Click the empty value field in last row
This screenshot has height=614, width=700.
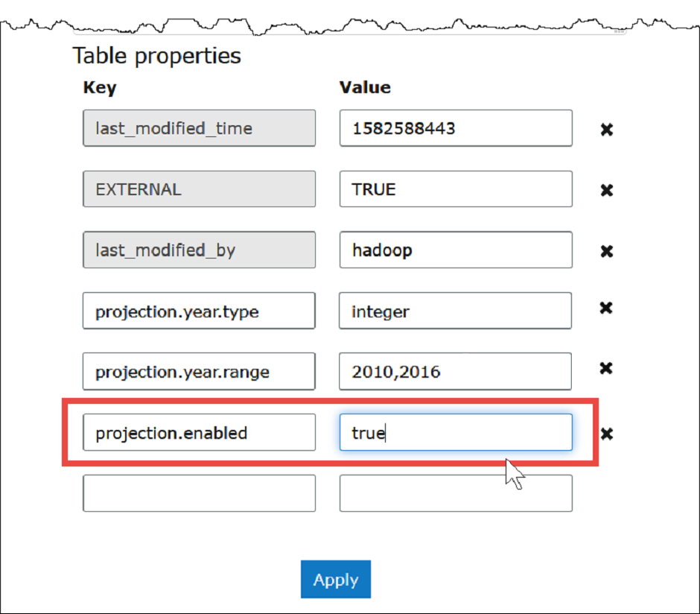coord(456,493)
